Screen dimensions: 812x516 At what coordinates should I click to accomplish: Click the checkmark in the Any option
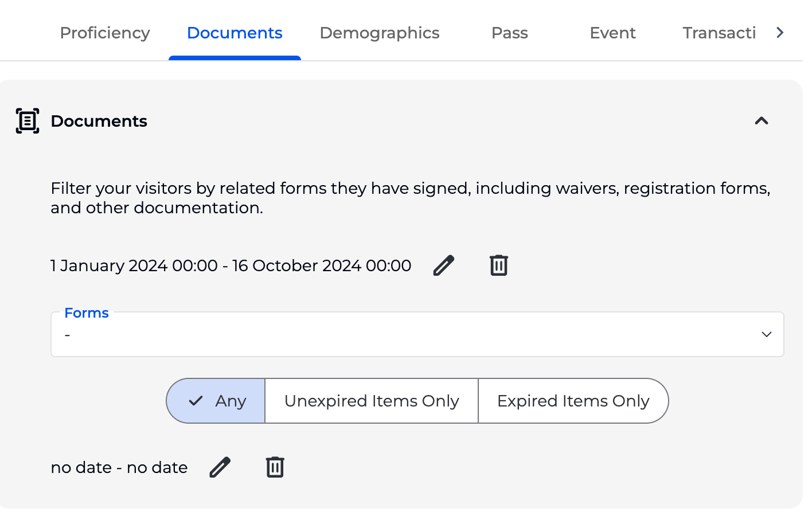point(196,401)
